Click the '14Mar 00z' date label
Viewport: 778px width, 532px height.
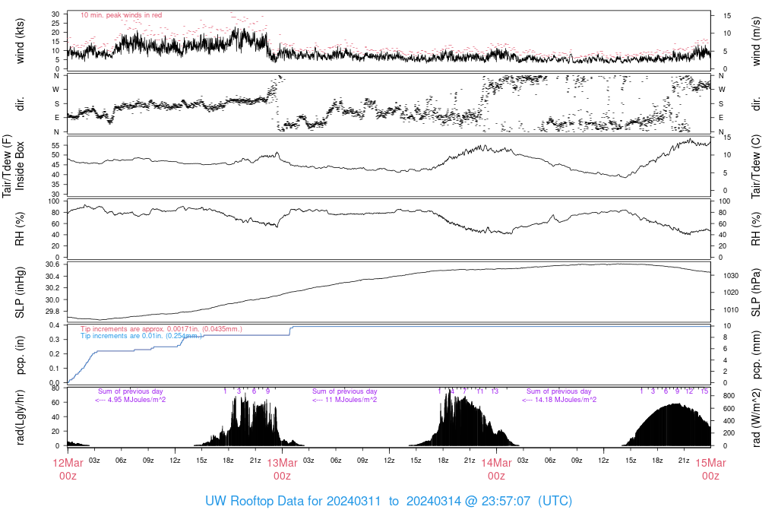coord(496,470)
